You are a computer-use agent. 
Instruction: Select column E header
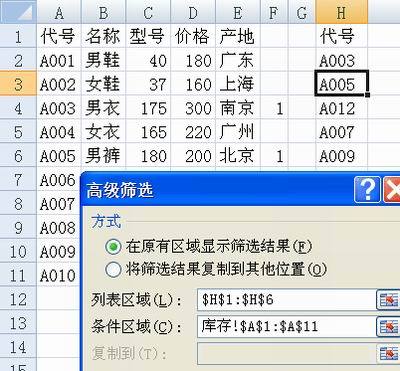pos(238,12)
